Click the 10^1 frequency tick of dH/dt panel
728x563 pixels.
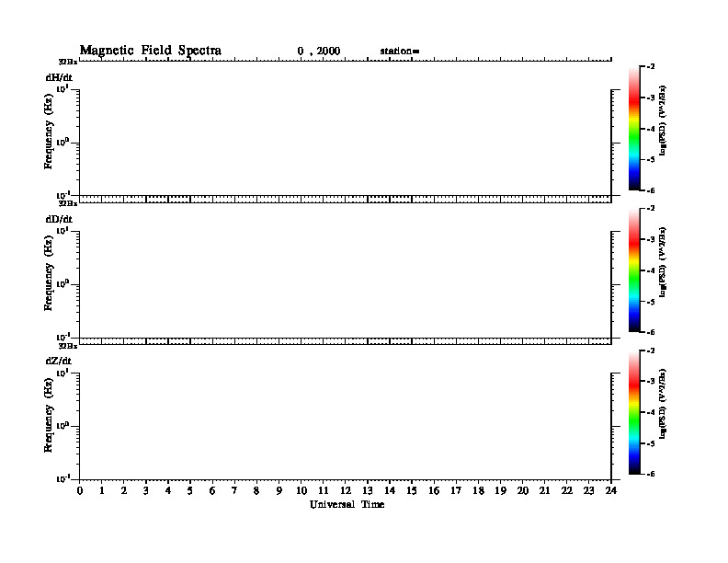[x=63, y=88]
